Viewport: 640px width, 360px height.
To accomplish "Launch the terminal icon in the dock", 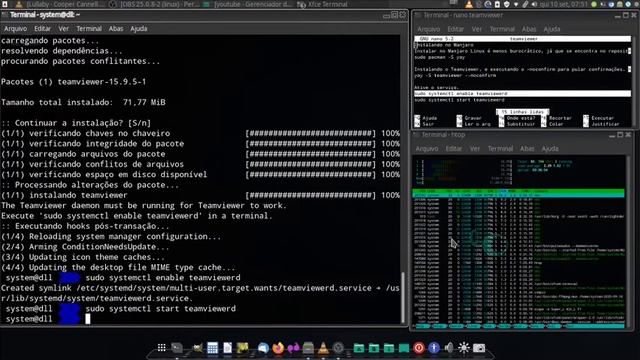I will [177, 348].
